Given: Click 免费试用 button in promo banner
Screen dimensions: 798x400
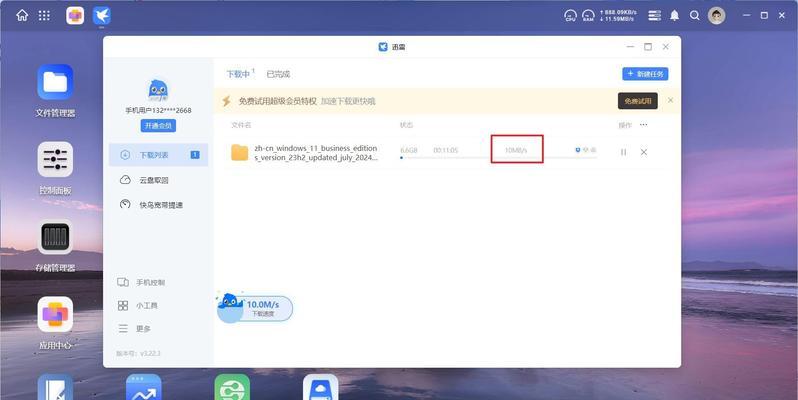Looking at the screenshot, I should point(638,101).
